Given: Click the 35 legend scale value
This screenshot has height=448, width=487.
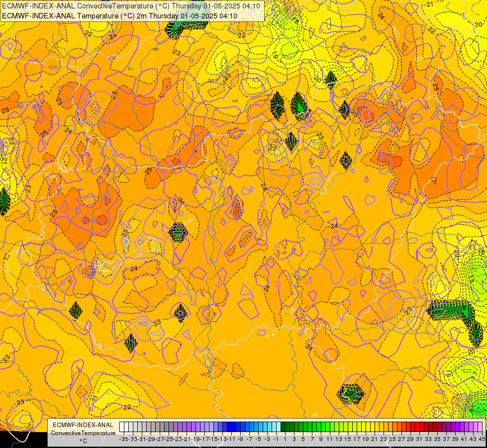Looking at the screenshot, I should [437, 439].
